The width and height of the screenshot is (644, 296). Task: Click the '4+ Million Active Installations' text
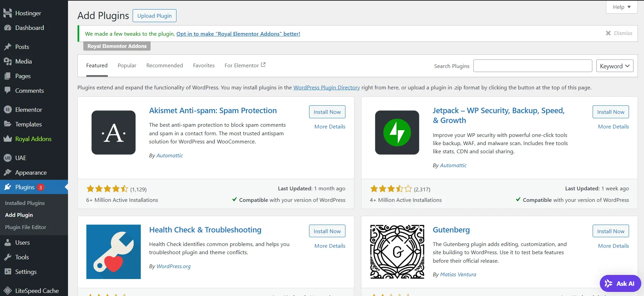[x=406, y=200]
